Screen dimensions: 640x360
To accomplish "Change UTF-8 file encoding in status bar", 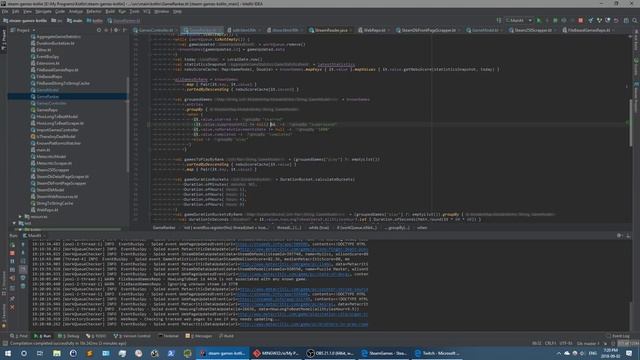I will [566, 343].
